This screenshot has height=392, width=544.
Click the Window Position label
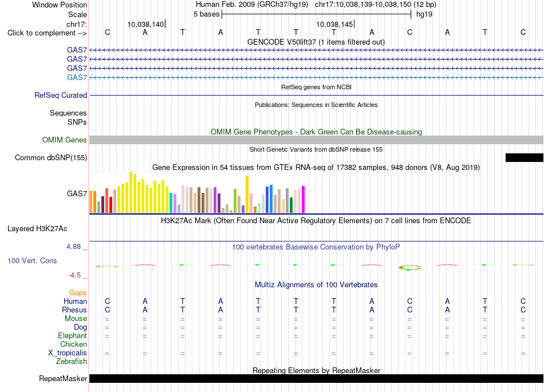(x=60, y=5)
